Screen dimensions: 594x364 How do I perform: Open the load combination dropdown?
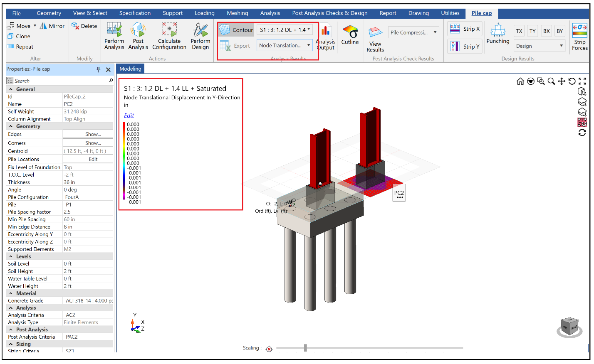click(x=285, y=30)
